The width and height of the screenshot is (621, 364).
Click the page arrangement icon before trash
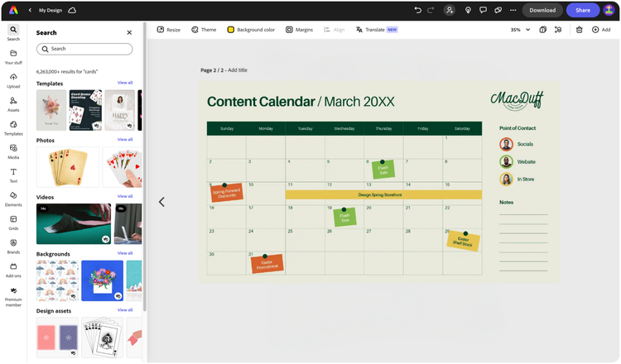tap(558, 30)
